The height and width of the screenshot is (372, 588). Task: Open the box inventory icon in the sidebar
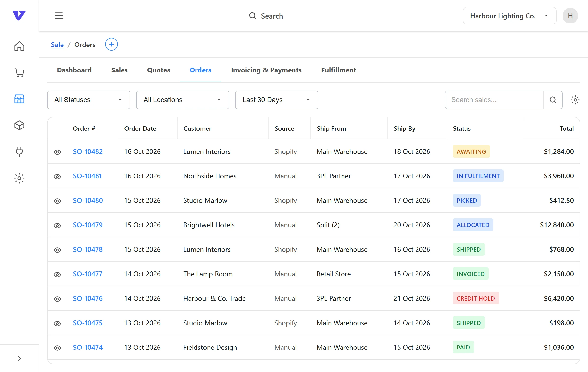click(x=19, y=125)
